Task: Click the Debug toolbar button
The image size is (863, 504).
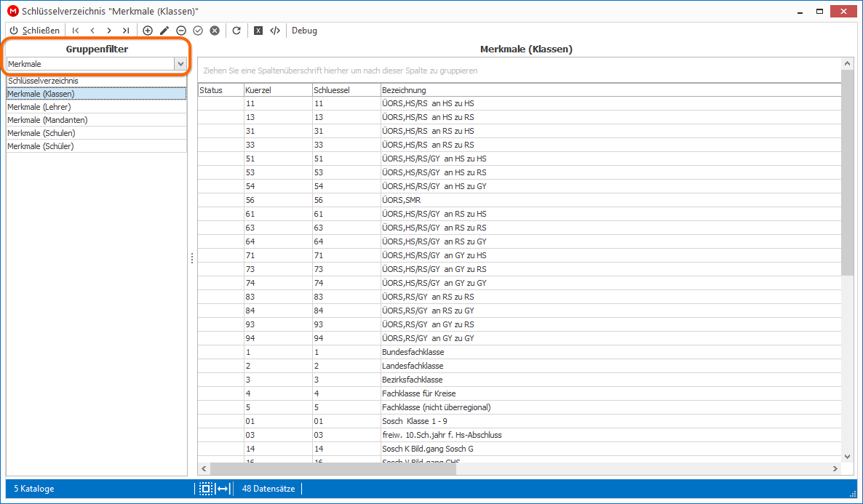Action: point(304,31)
